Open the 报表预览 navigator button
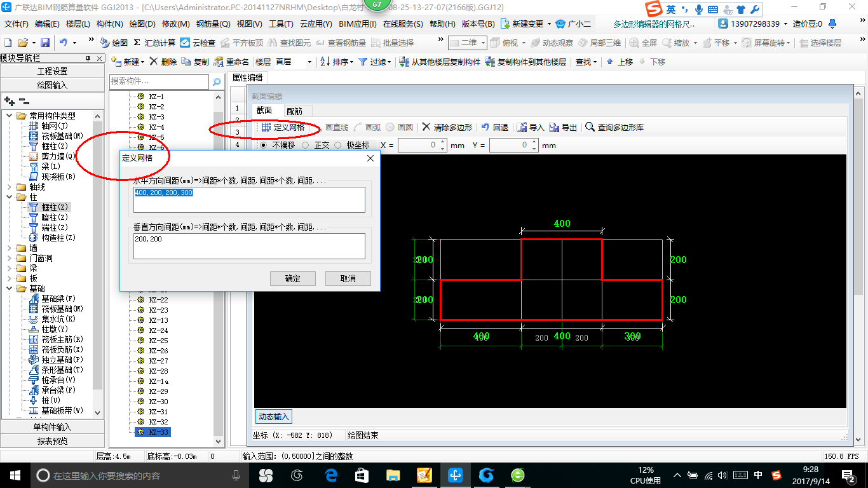The image size is (868, 488). pyautogui.click(x=52, y=441)
